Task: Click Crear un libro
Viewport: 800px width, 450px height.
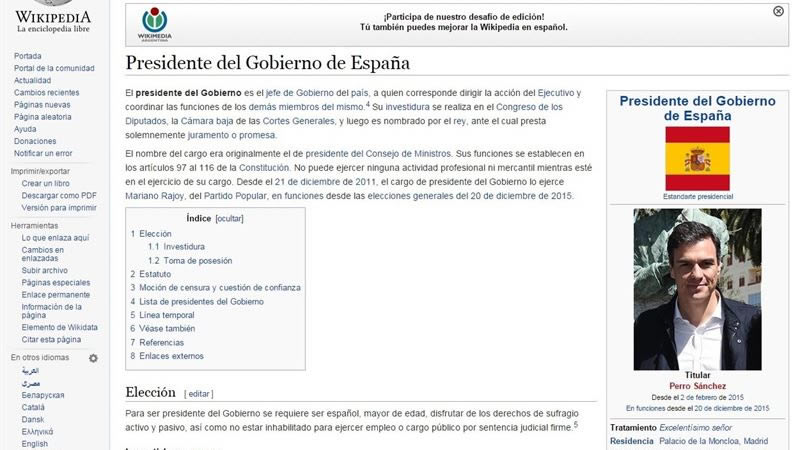Action: click(45, 184)
